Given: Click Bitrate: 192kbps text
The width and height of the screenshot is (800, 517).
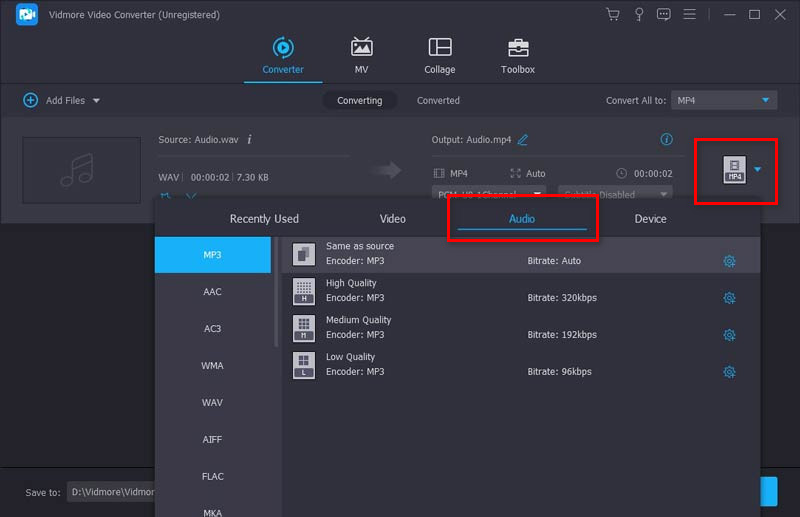Looking at the screenshot, I should [562, 335].
